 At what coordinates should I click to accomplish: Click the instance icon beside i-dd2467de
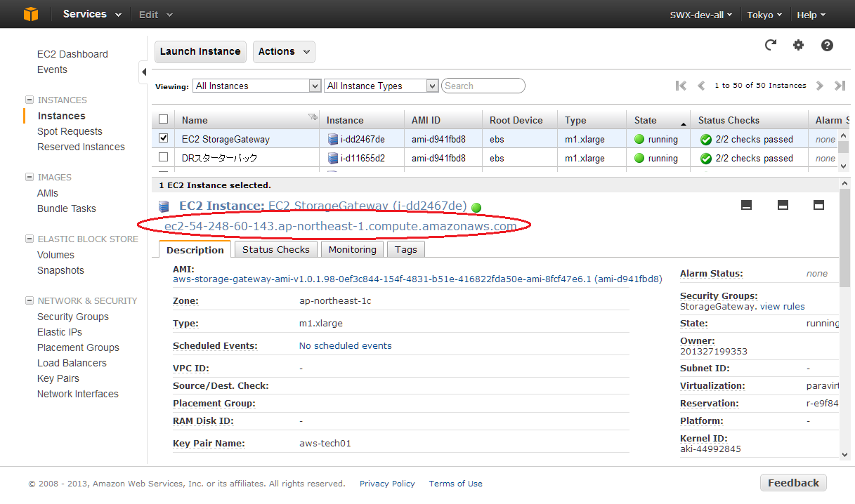[x=332, y=138]
